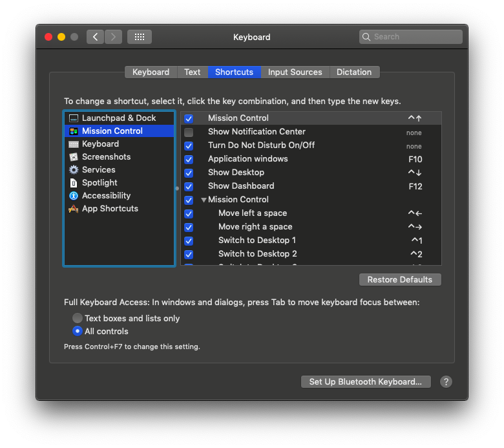Go back with the left chevron button

pyautogui.click(x=95, y=37)
